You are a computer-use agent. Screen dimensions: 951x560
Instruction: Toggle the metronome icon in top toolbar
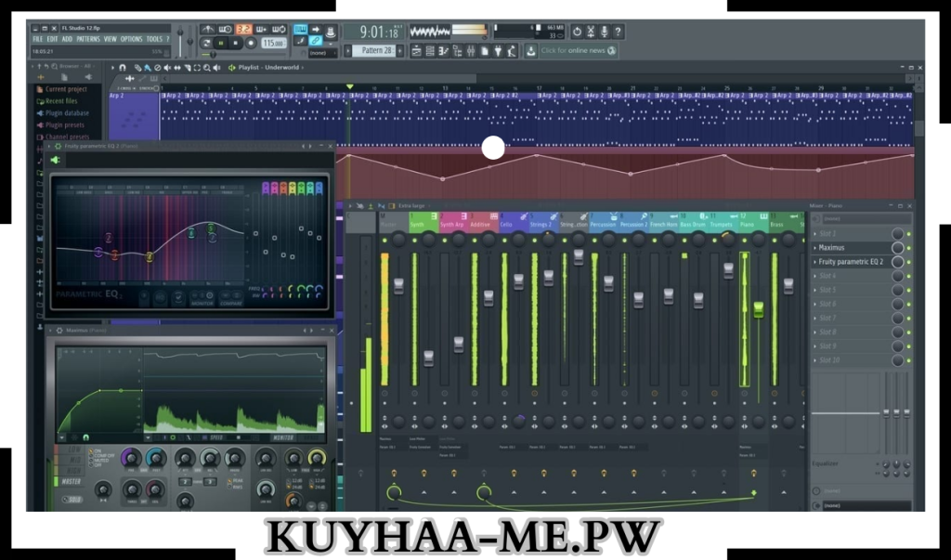click(208, 30)
